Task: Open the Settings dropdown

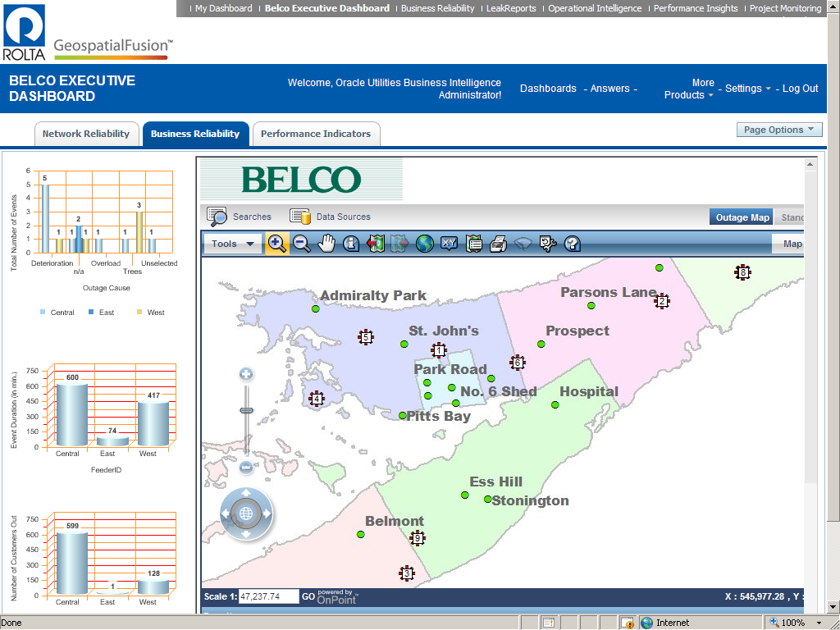Action: click(x=748, y=89)
